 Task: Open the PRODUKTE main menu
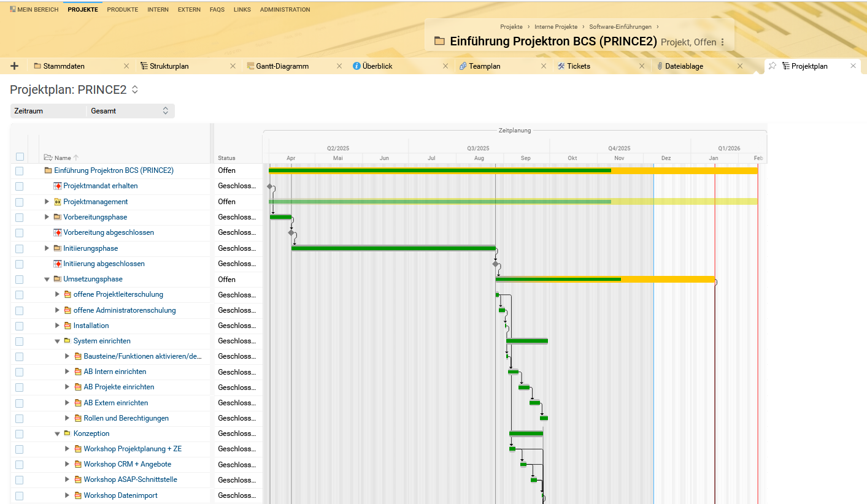(x=122, y=10)
